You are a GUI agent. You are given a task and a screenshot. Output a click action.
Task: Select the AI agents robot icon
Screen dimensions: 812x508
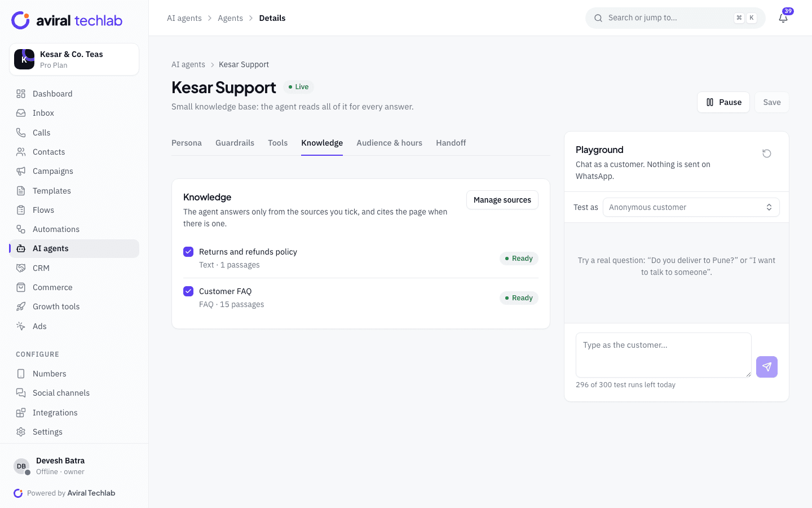pyautogui.click(x=21, y=248)
